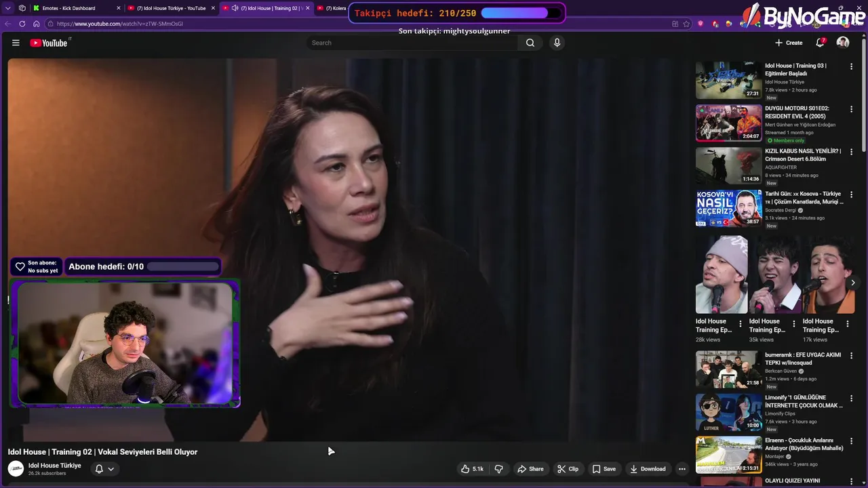This screenshot has width=868, height=488.
Task: Focus the YouTube search field
Action: [x=412, y=43]
